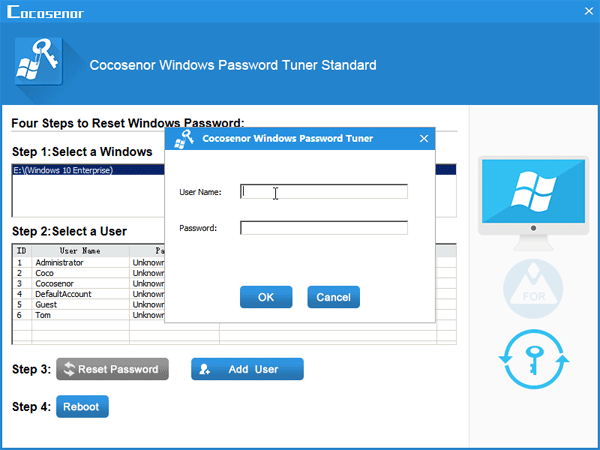Screen dimensions: 600x450
Task: Click the refresh arrows icon on Reset Password
Action: click(69, 369)
